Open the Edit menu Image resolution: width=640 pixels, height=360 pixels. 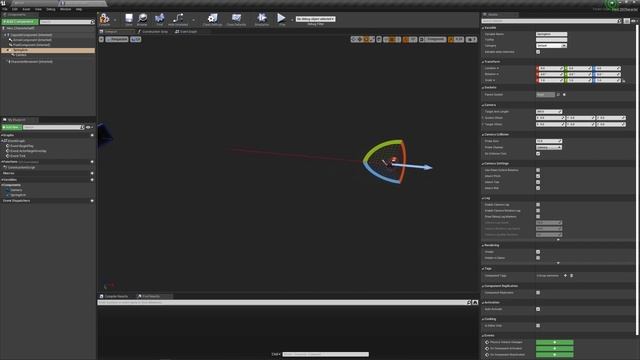pos(15,9)
